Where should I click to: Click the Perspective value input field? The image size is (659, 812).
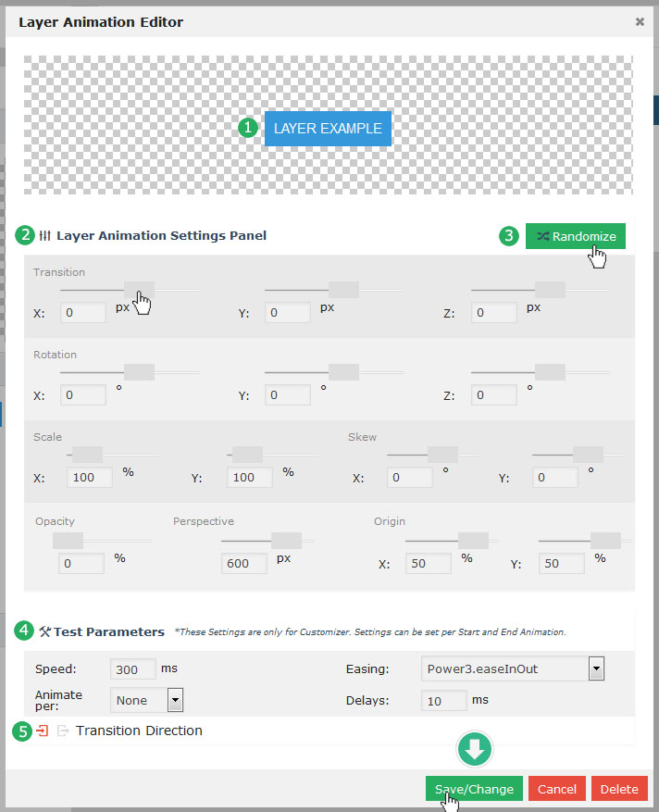click(244, 563)
